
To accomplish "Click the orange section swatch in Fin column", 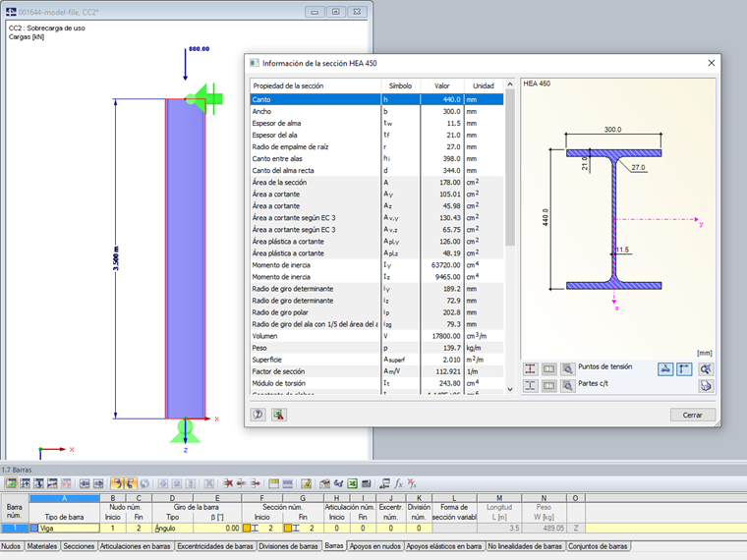I will pos(288,529).
